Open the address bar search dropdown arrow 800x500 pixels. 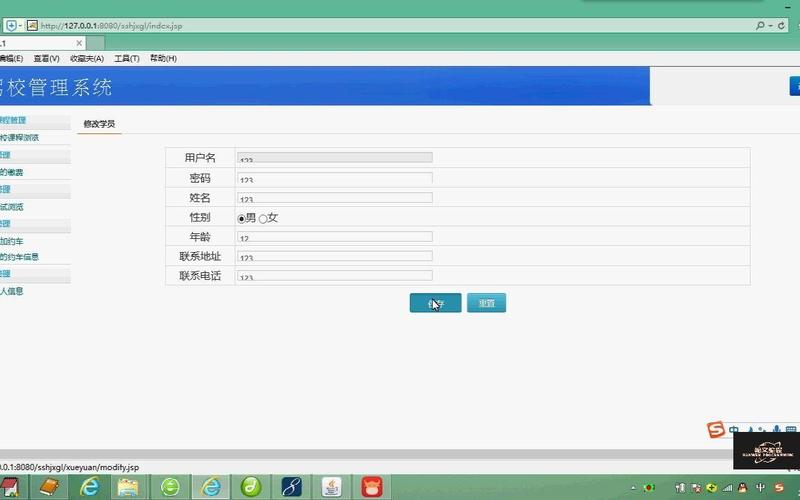pos(770,25)
